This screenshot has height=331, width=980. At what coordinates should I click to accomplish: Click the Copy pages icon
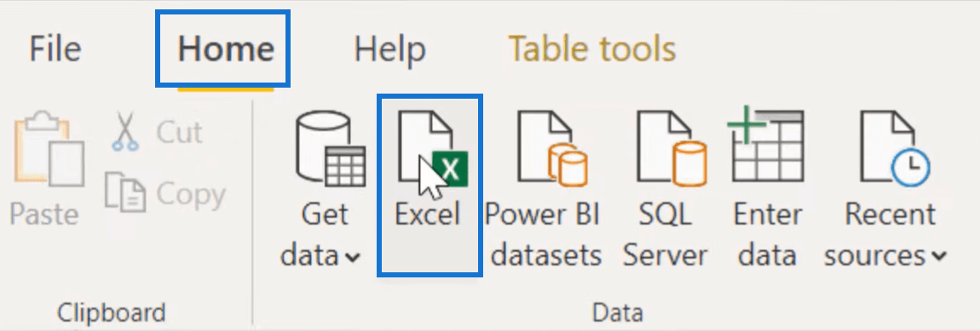tap(125, 193)
